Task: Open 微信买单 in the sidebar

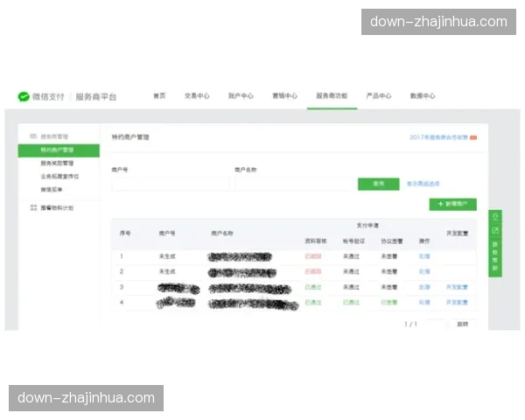Action: 52,190
